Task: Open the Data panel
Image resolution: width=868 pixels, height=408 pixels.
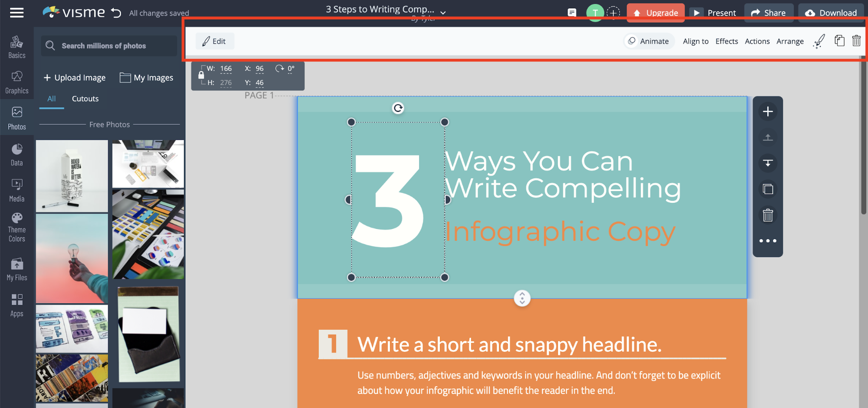Action: coord(17,155)
